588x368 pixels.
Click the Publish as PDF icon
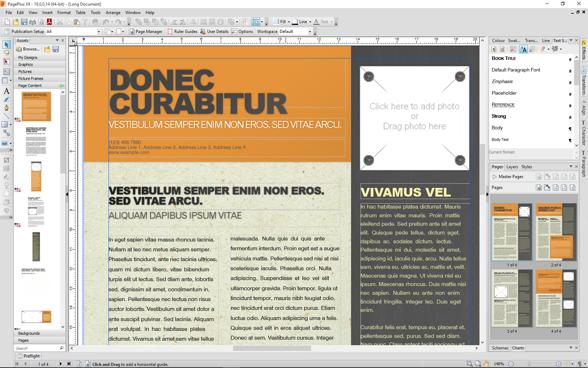coord(49,22)
